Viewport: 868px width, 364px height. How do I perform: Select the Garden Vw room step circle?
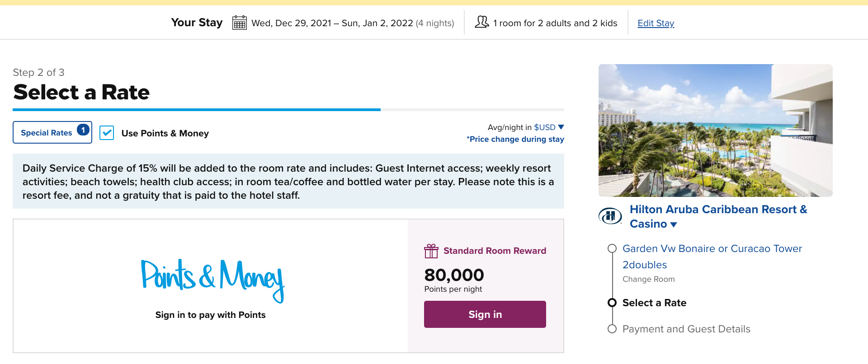point(612,248)
